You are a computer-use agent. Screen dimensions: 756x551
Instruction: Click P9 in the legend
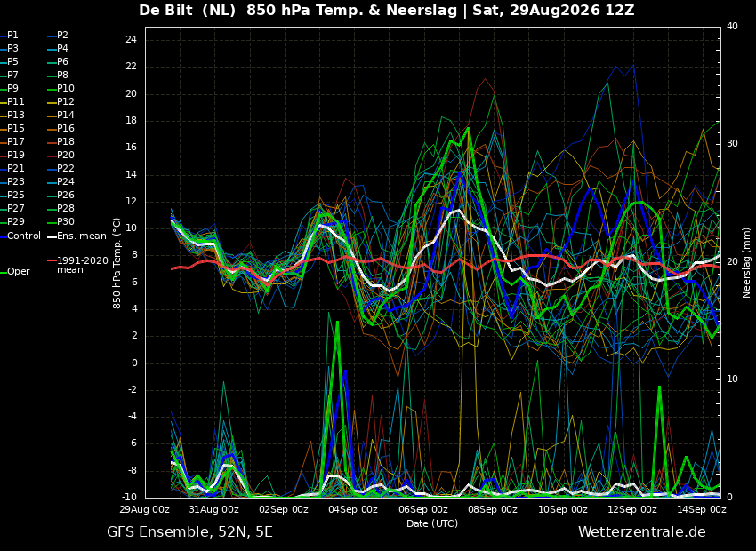coord(10,89)
